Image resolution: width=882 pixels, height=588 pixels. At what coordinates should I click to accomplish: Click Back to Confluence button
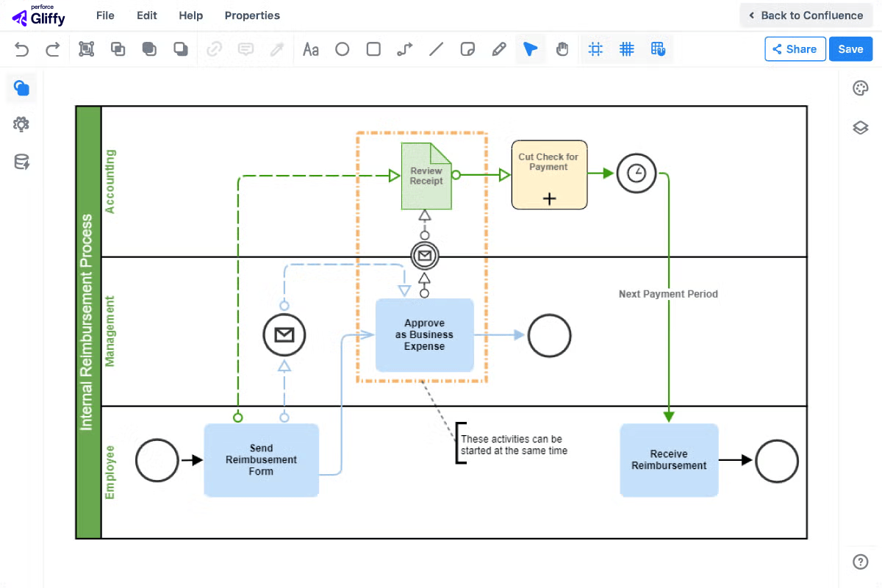(x=806, y=15)
